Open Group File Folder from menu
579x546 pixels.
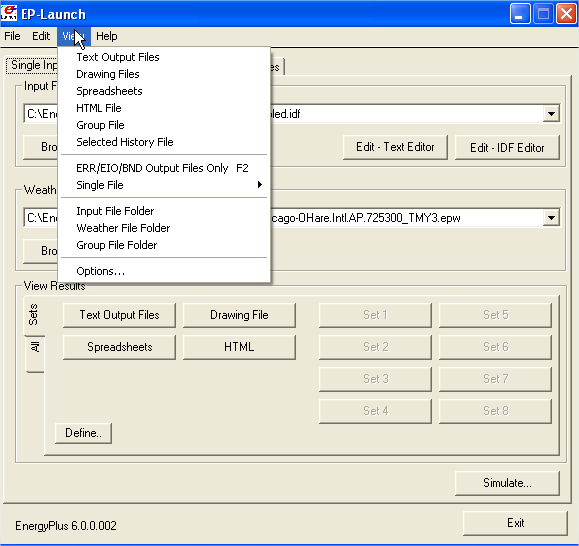pos(164,245)
